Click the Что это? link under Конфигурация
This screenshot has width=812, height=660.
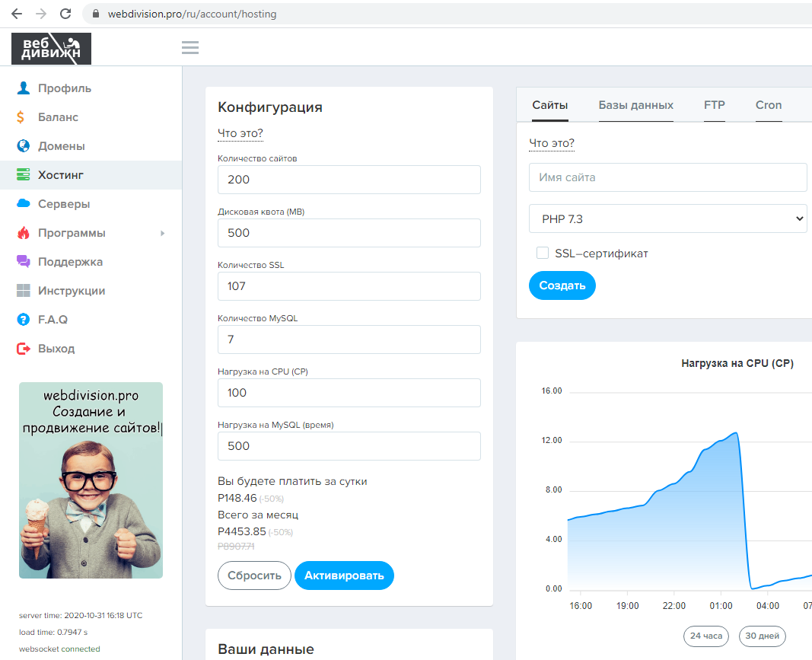pos(240,134)
